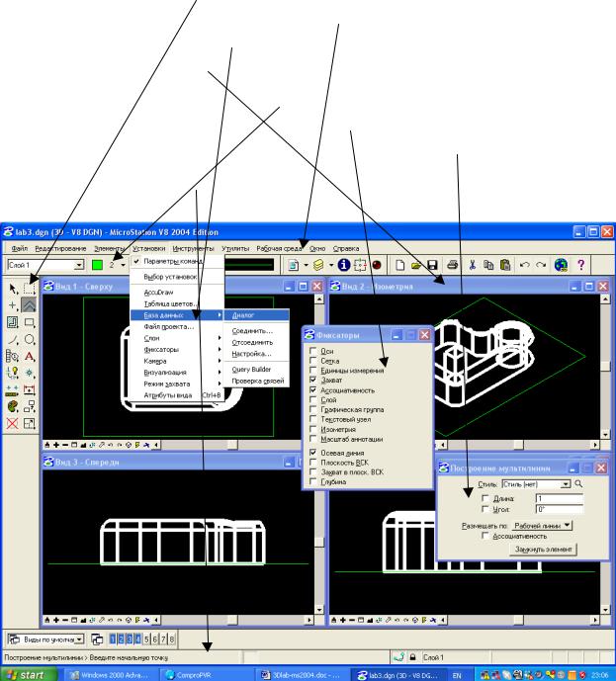The width and height of the screenshot is (616, 681).
Task: Click the magnifier beside multiline style dropdown
Action: pos(578,483)
